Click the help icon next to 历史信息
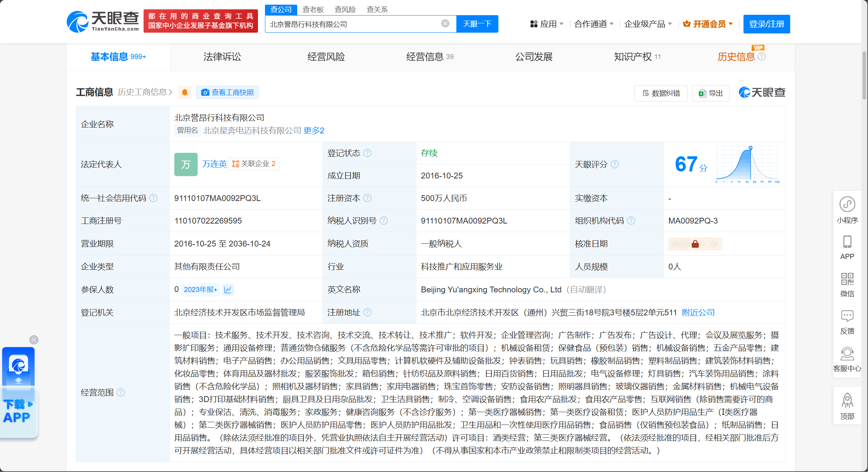 [x=762, y=56]
